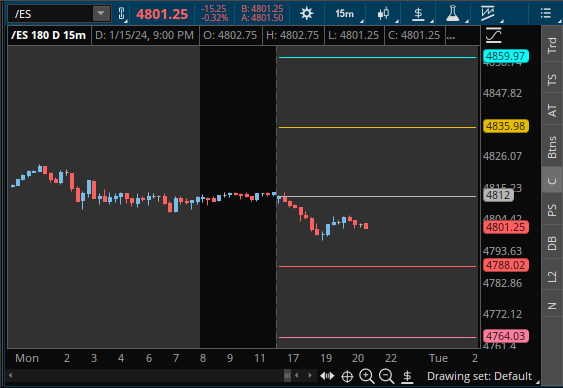This screenshot has height=388, width=563.
Task: Click the date D: 1/15/24, 9:00 PM field
Action: point(145,35)
